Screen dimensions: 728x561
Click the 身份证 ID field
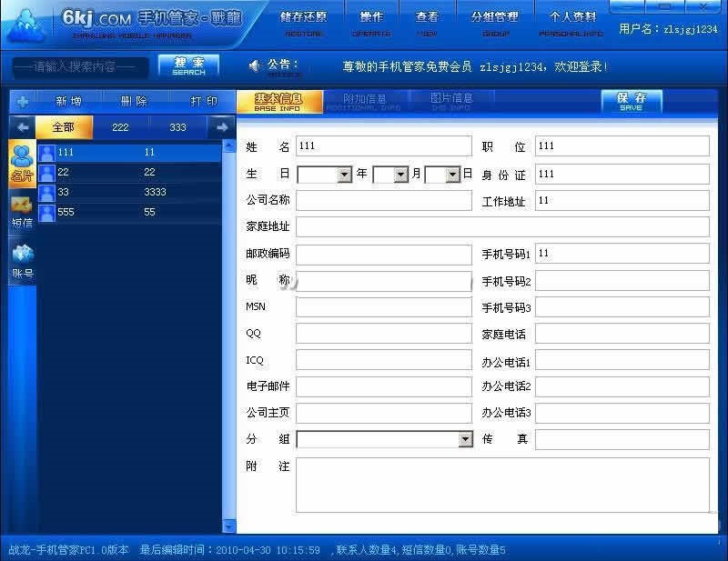click(x=622, y=174)
